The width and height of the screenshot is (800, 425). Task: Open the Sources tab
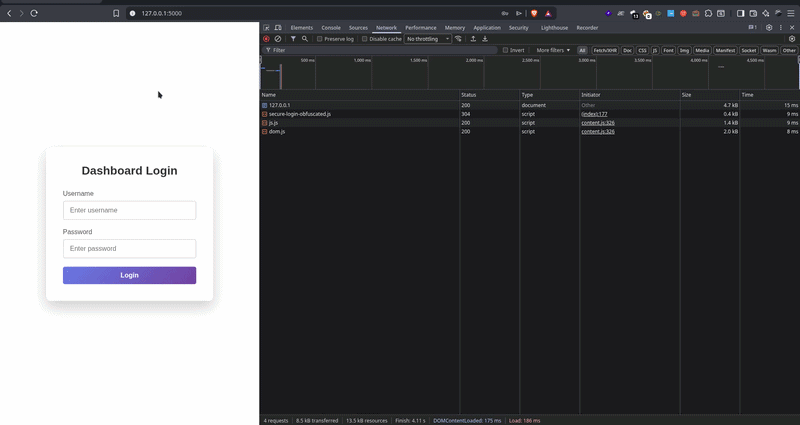point(358,28)
